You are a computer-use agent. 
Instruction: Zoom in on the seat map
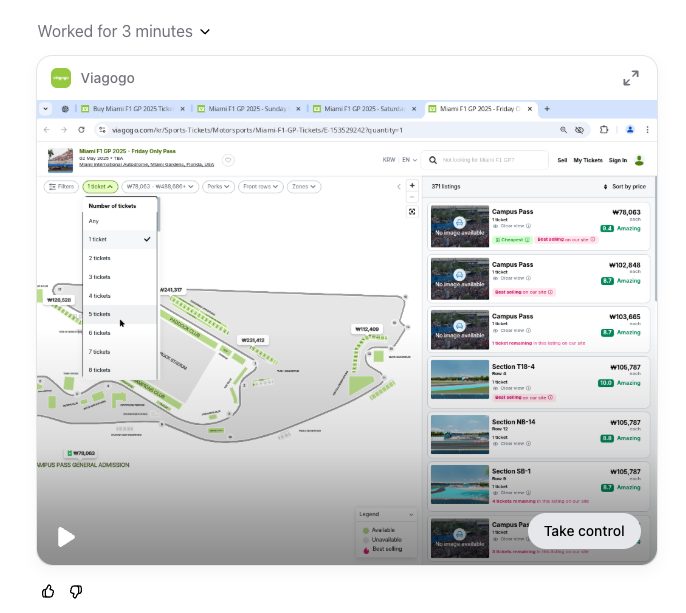412,186
